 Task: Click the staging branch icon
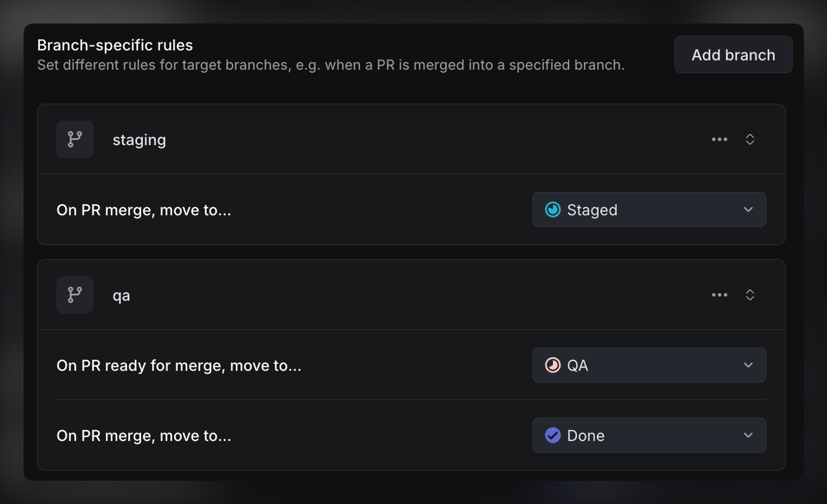tap(75, 139)
